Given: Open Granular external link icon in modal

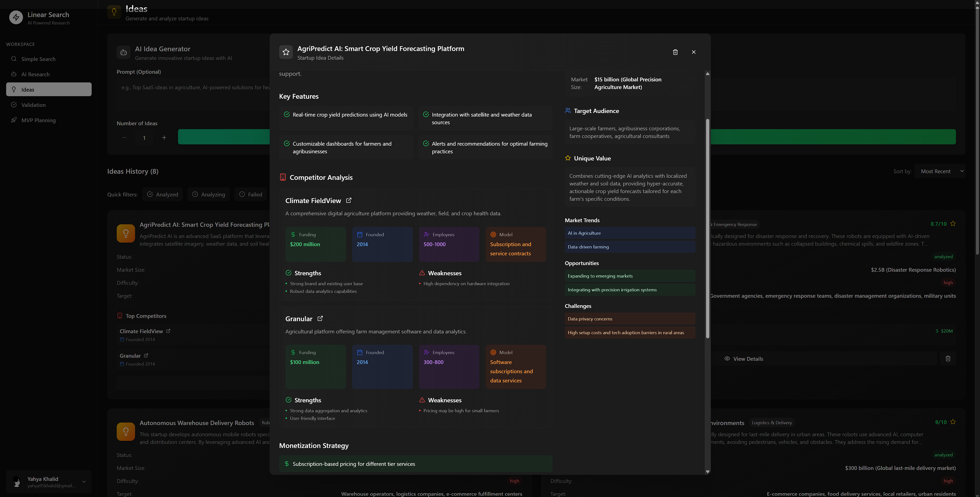Looking at the screenshot, I should click(x=320, y=319).
